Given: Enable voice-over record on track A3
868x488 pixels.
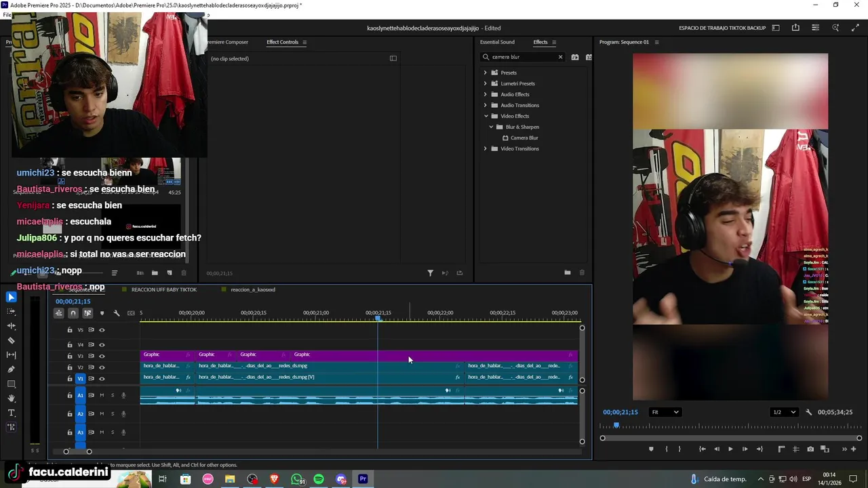Looking at the screenshot, I should (x=123, y=432).
